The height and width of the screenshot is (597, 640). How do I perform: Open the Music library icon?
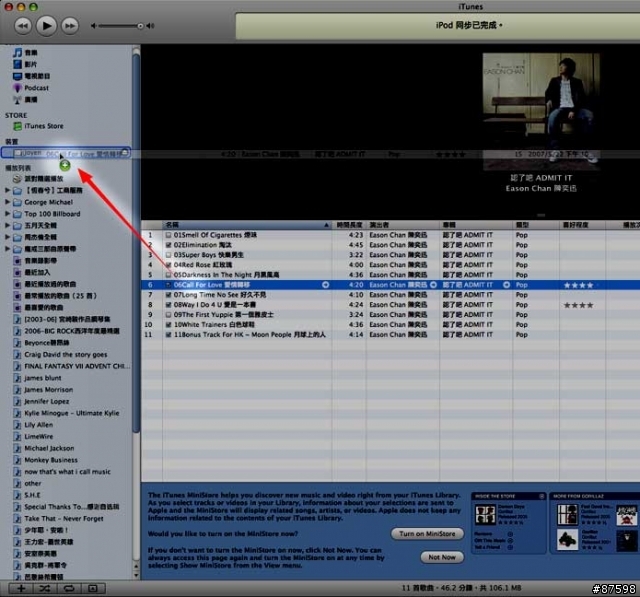coord(17,52)
